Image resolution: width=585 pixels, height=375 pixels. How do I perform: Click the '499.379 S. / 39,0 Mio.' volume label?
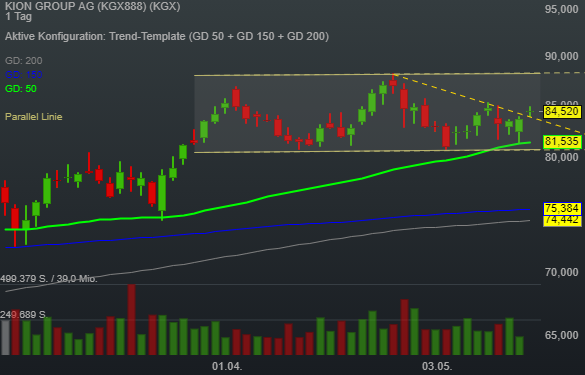click(49, 279)
